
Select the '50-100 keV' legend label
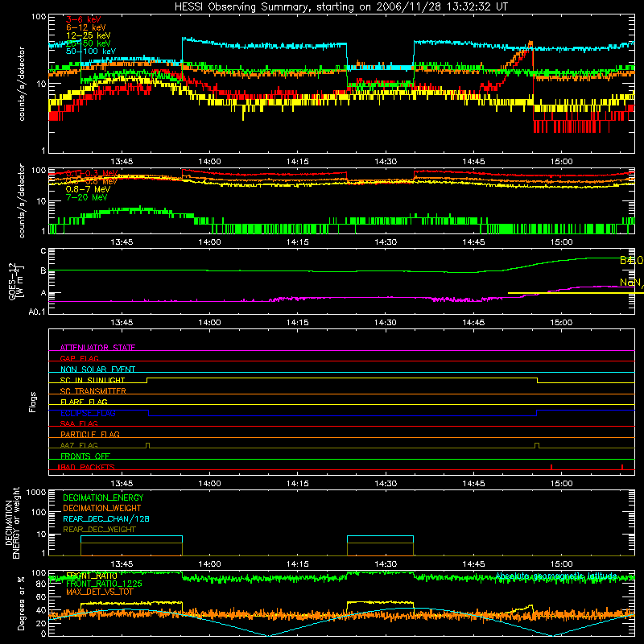coord(91,52)
